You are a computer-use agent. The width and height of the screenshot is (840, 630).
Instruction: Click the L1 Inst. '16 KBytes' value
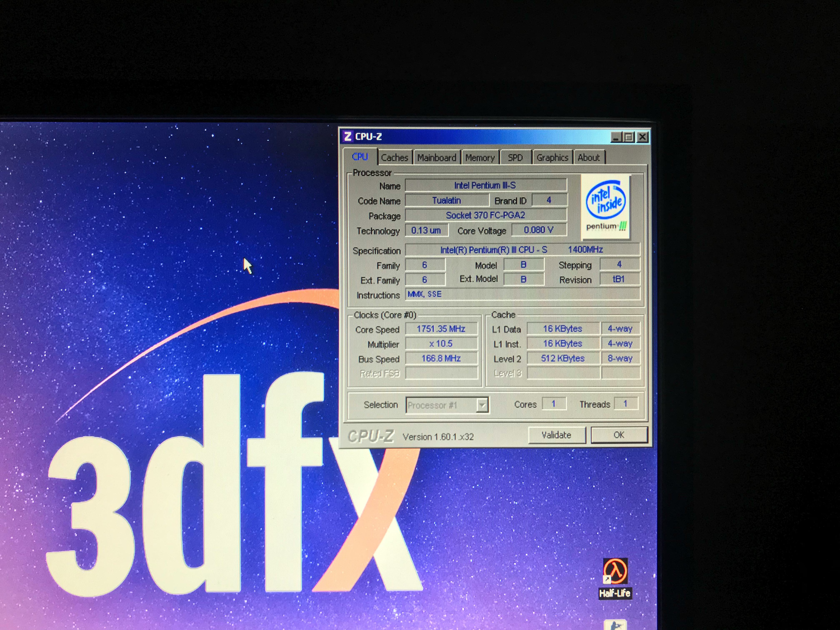pyautogui.click(x=563, y=344)
